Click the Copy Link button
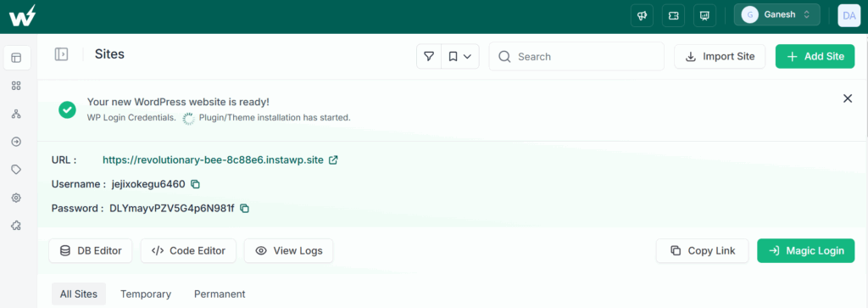868x308 pixels. click(703, 251)
